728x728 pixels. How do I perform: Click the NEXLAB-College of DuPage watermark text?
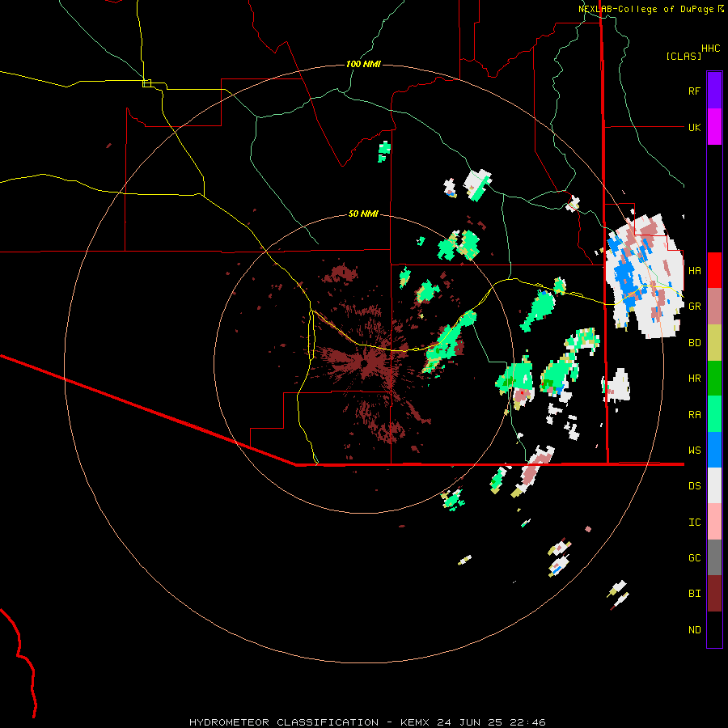[x=646, y=9]
